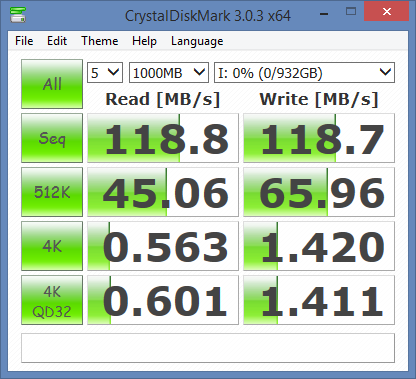
Task: Open the Theme menu
Action: click(x=100, y=41)
